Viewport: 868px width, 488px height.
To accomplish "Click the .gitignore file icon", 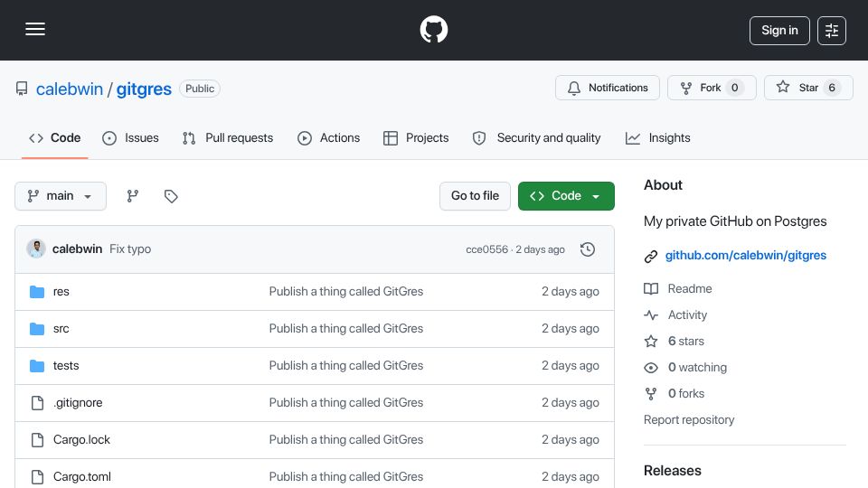I will pos(37,403).
